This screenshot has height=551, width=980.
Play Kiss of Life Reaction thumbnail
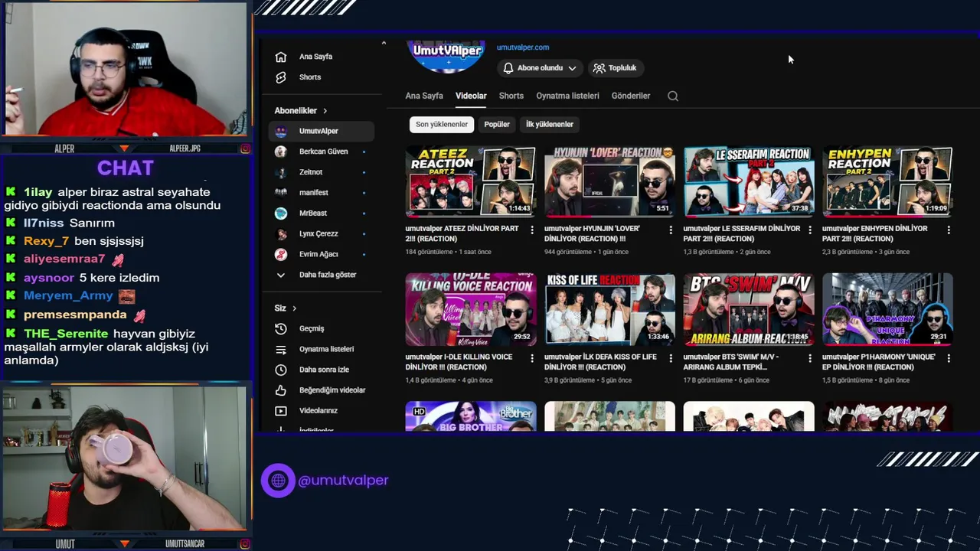point(609,309)
